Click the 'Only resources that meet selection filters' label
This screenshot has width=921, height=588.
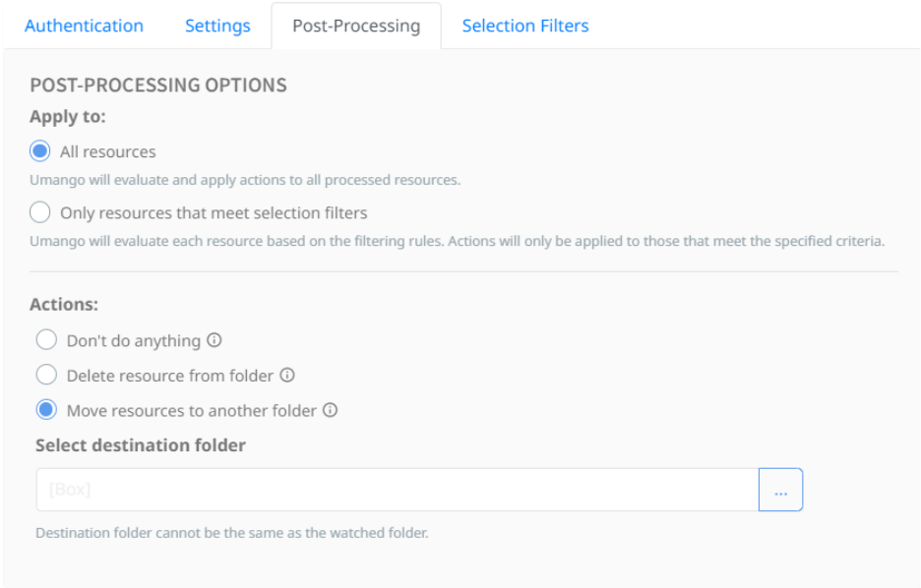click(214, 212)
